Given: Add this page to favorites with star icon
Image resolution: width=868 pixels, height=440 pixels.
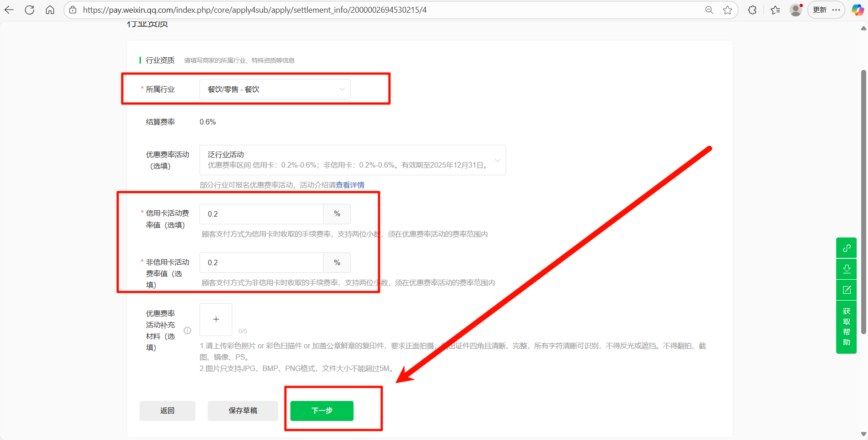Looking at the screenshot, I should point(728,10).
